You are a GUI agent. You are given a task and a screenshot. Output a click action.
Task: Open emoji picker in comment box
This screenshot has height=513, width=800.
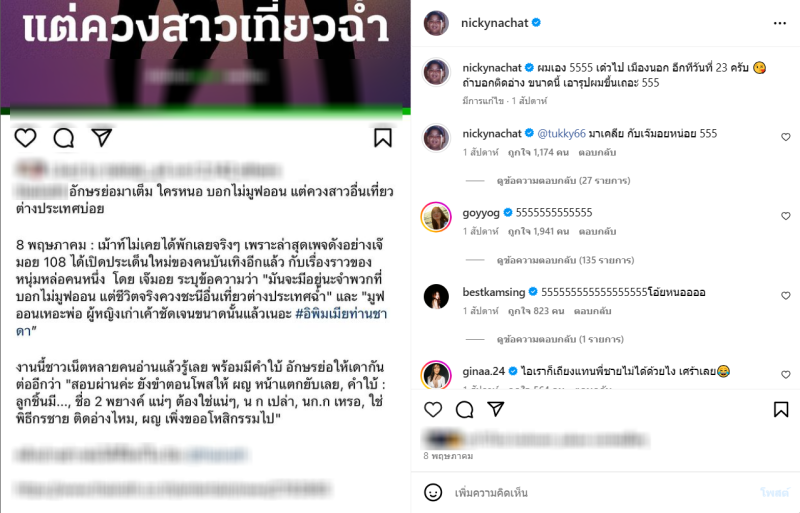pyautogui.click(x=433, y=493)
